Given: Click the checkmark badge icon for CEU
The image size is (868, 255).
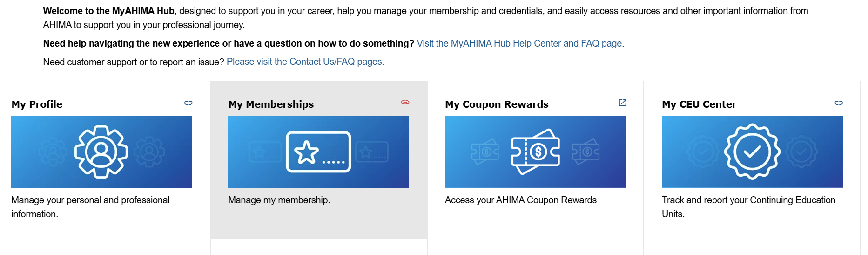Looking at the screenshot, I should point(752,152).
